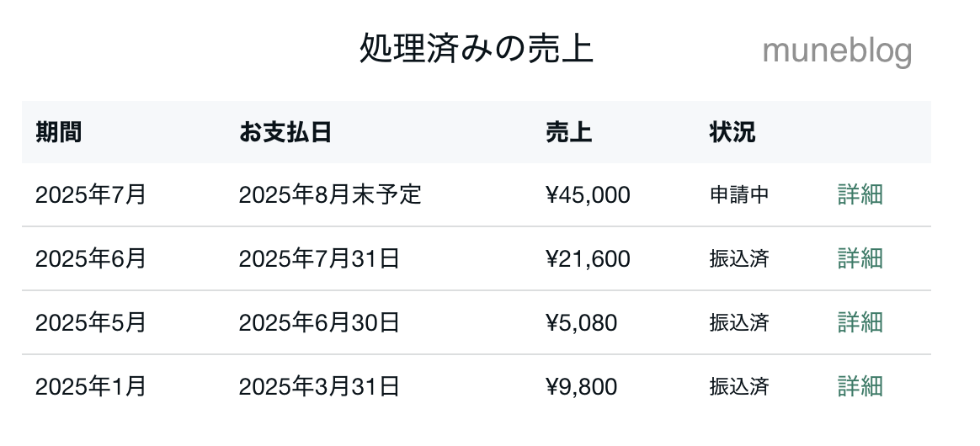Click the ¥45,000 sales amount
The height and width of the screenshot is (446, 980).
pyautogui.click(x=589, y=195)
